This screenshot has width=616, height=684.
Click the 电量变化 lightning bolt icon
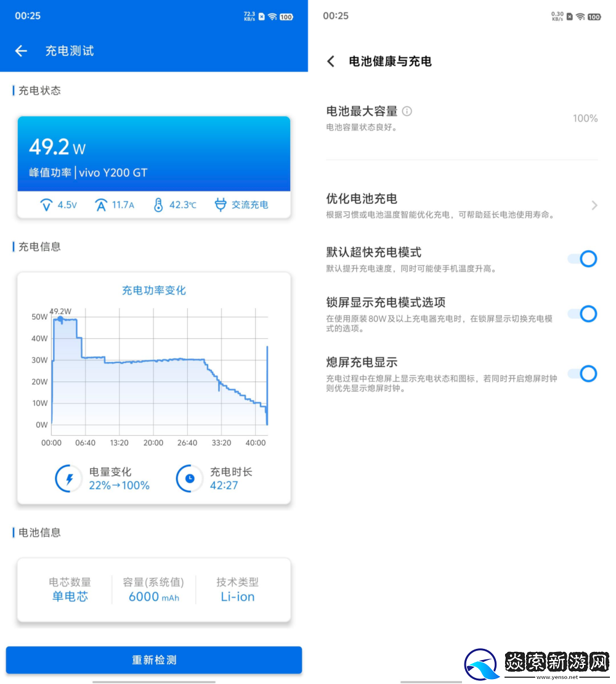(x=69, y=478)
